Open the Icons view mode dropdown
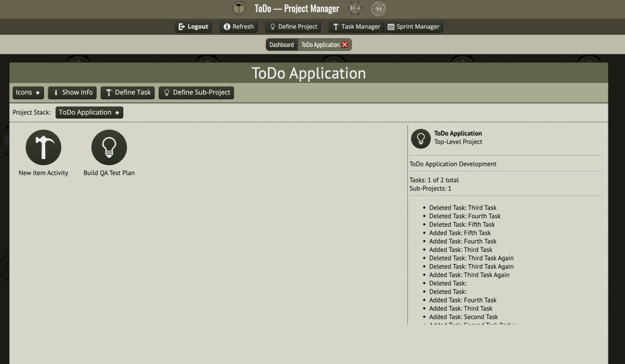This screenshot has width=625, height=364. pyautogui.click(x=28, y=93)
